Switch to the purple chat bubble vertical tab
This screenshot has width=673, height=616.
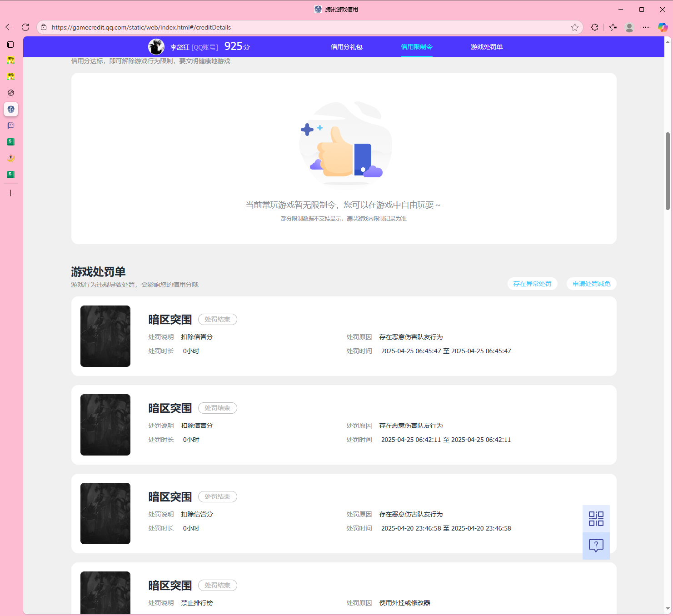coord(11,125)
